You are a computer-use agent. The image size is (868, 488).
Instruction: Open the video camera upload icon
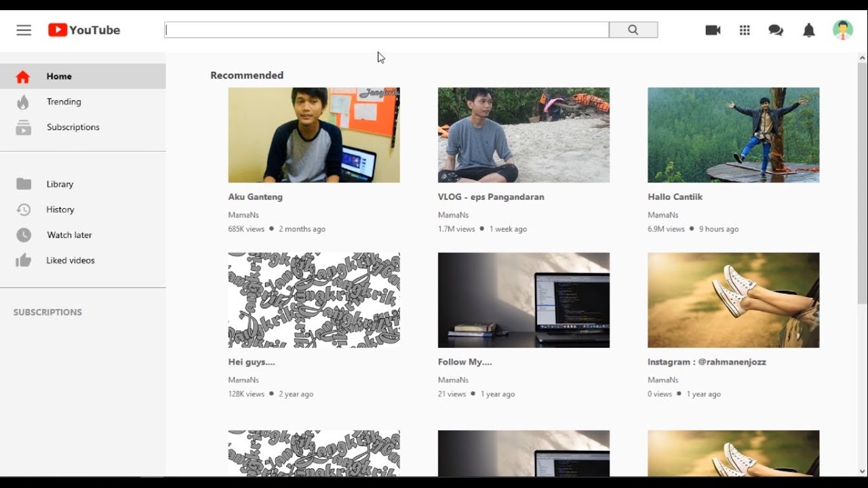[x=713, y=30]
